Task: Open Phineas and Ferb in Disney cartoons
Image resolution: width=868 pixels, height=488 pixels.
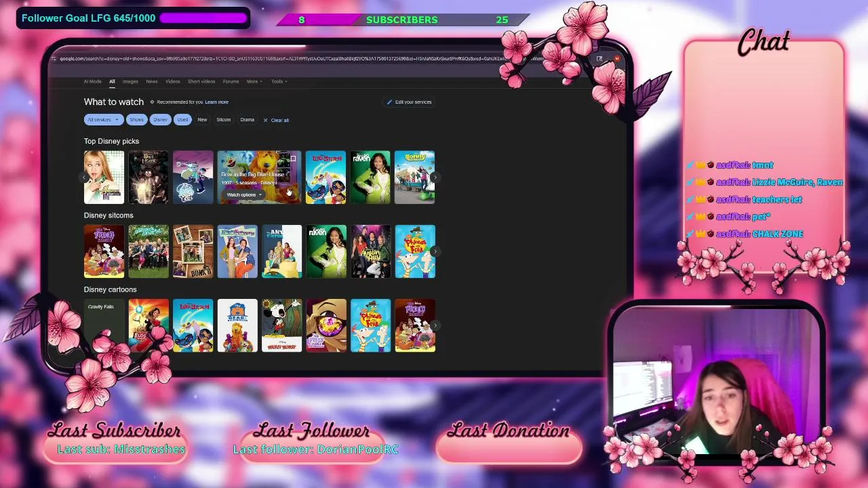Action: pos(370,325)
